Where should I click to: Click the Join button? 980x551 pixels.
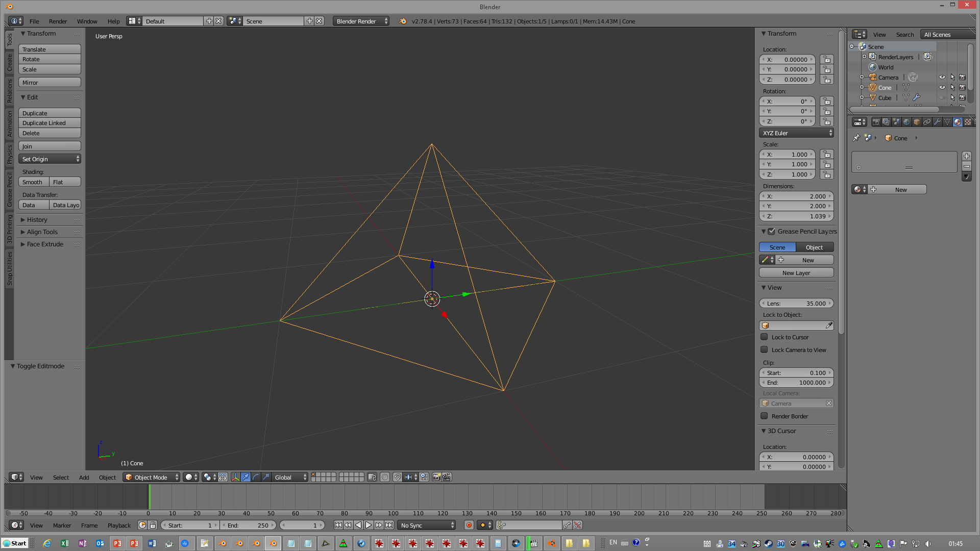pyautogui.click(x=50, y=146)
